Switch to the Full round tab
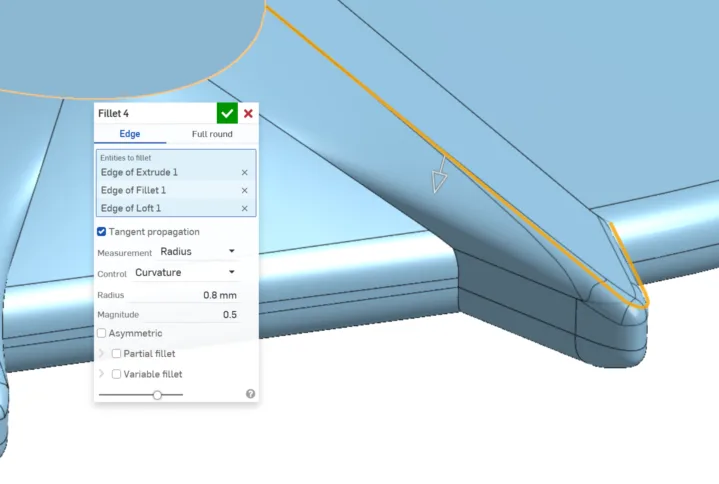Image resolution: width=719 pixels, height=484 pixels. [212, 134]
